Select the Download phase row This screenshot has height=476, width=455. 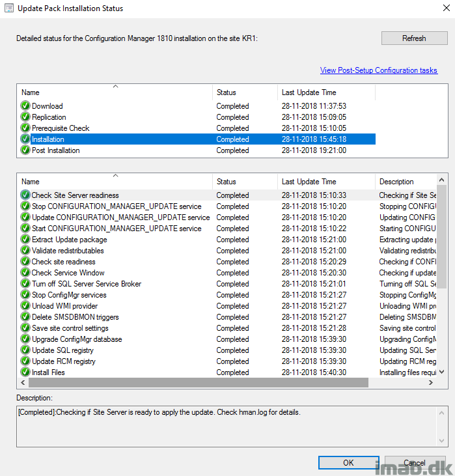pyautogui.click(x=197, y=106)
